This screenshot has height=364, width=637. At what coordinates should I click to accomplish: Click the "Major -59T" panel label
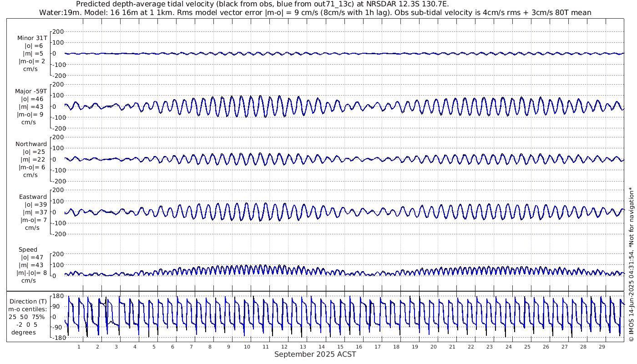[x=31, y=91]
